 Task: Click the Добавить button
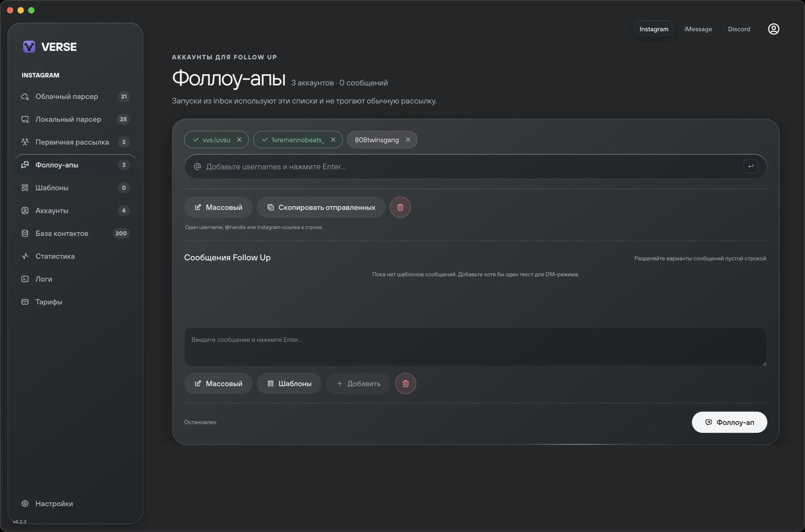tap(358, 383)
